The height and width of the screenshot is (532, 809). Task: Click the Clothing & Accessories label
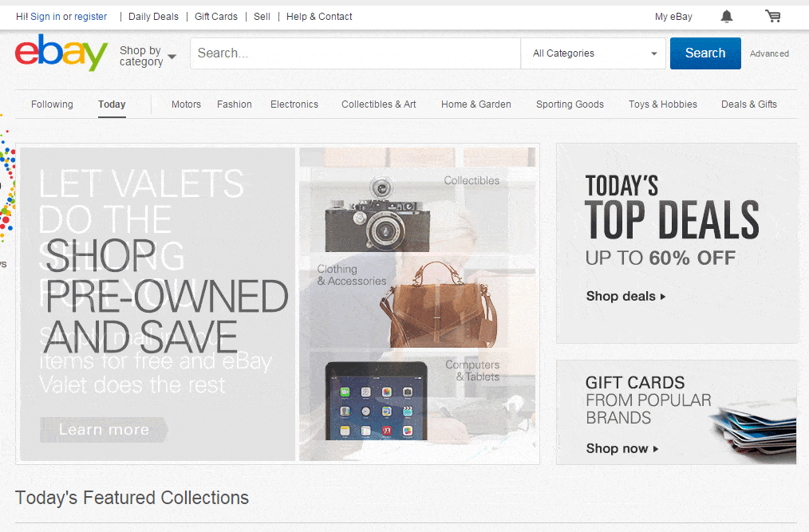tap(351, 275)
